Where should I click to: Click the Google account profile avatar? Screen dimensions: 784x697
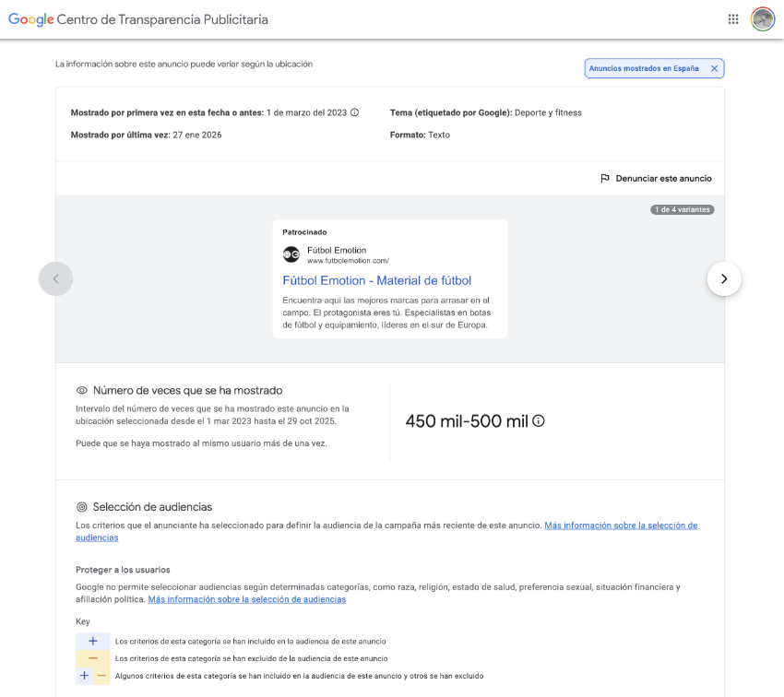click(763, 19)
